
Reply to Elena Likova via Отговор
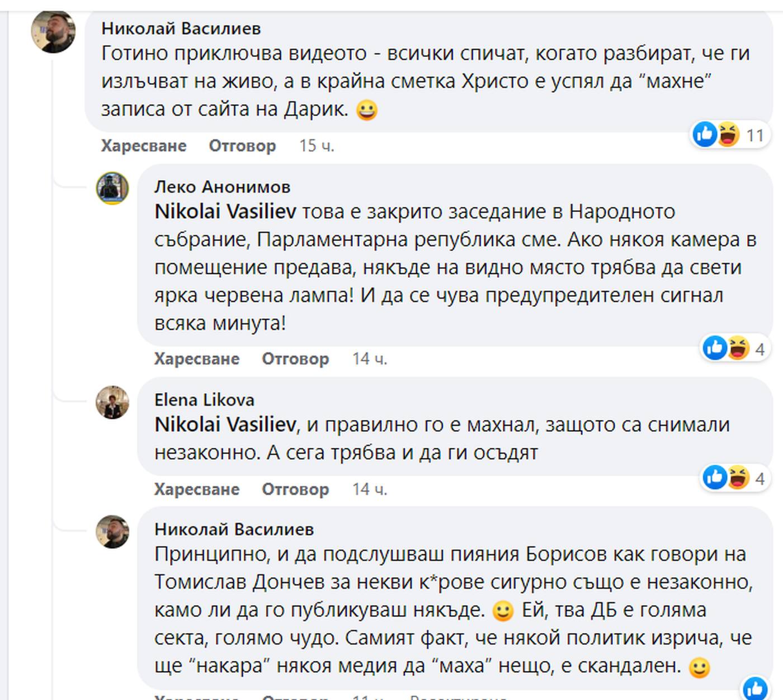(x=295, y=489)
